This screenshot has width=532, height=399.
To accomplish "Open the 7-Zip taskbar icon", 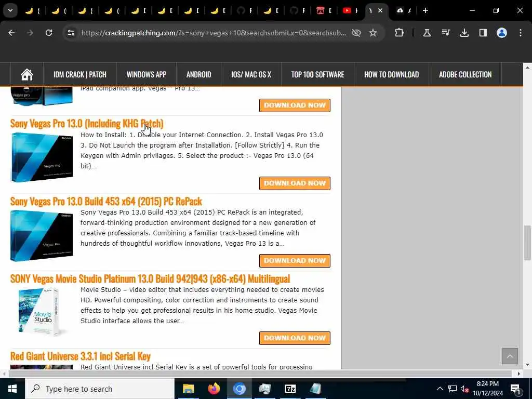I will [x=290, y=389].
